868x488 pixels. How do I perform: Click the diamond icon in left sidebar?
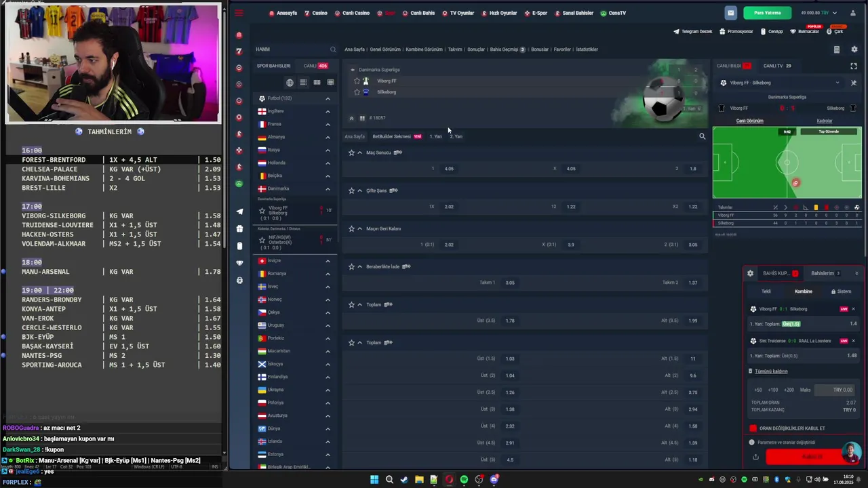[239, 263]
